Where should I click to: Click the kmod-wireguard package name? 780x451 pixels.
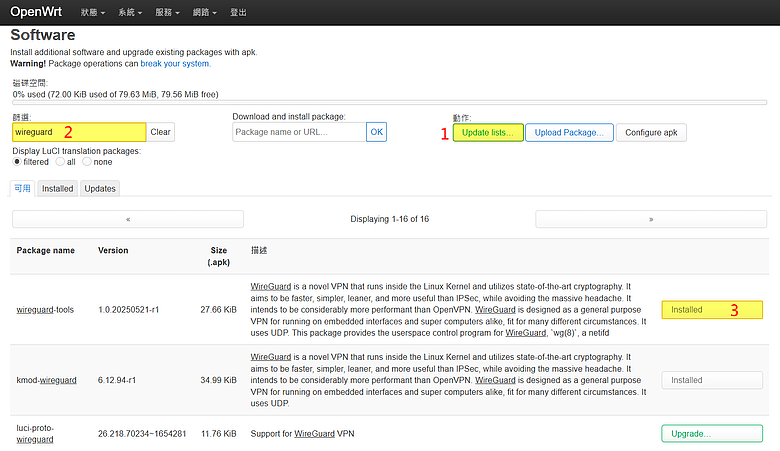(x=46, y=380)
